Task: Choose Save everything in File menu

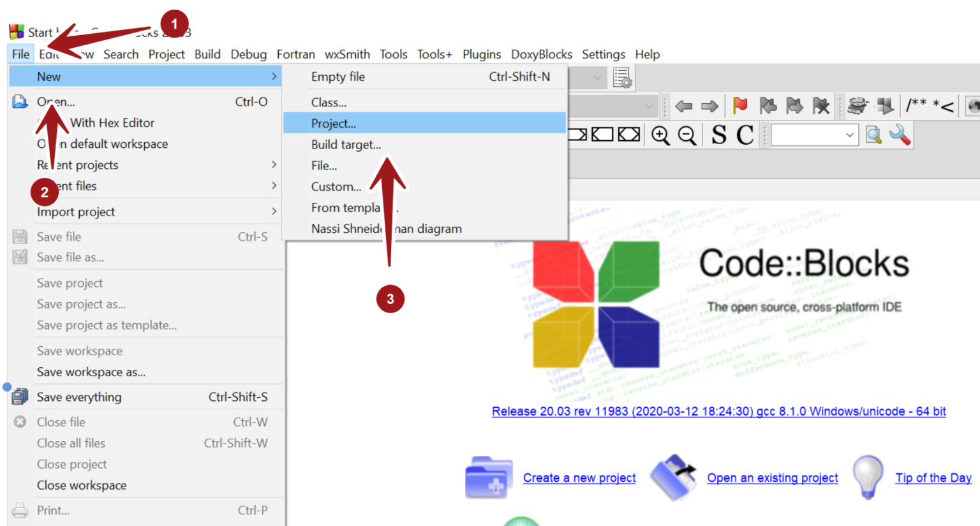Action: pos(79,397)
